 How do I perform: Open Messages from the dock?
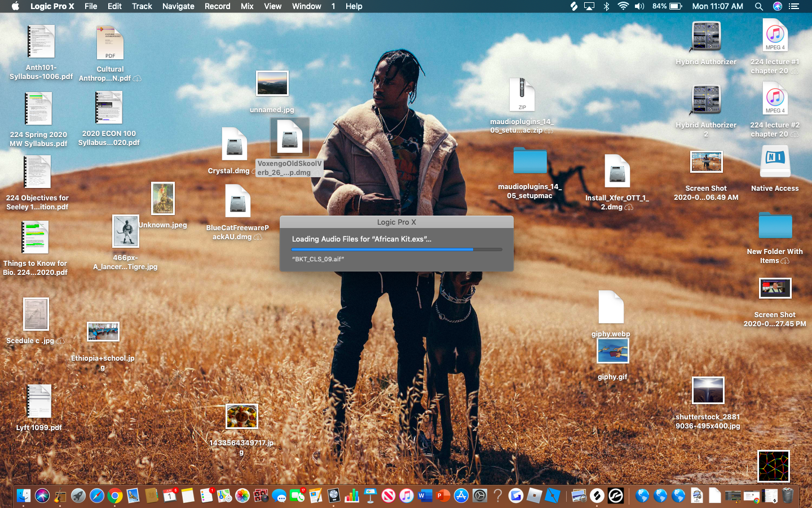click(279, 496)
